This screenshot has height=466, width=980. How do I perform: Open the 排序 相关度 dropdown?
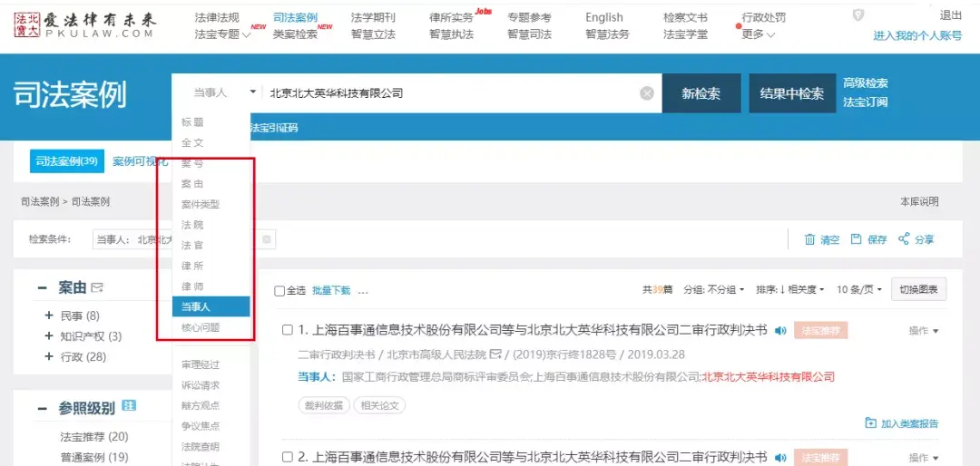point(790,290)
